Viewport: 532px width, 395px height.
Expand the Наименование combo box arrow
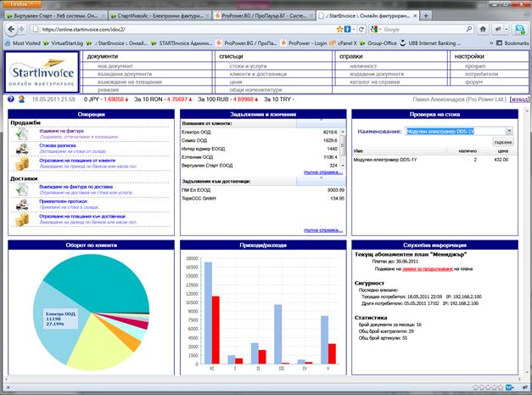point(509,131)
